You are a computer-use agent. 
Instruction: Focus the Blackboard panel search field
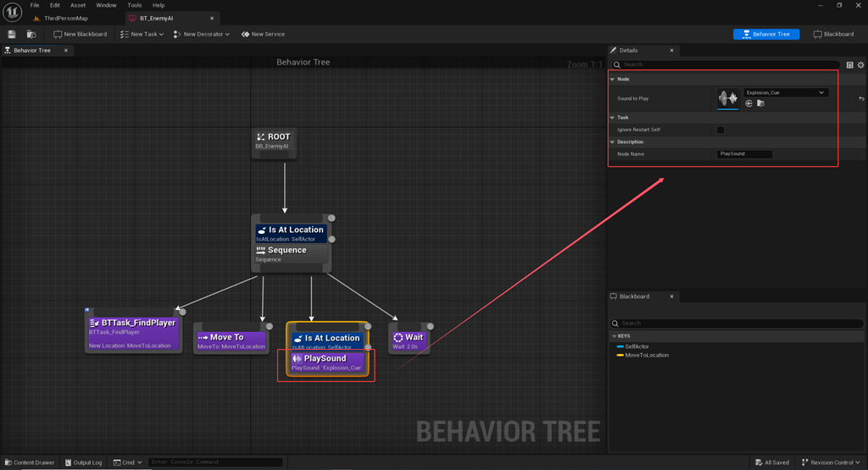click(737, 323)
